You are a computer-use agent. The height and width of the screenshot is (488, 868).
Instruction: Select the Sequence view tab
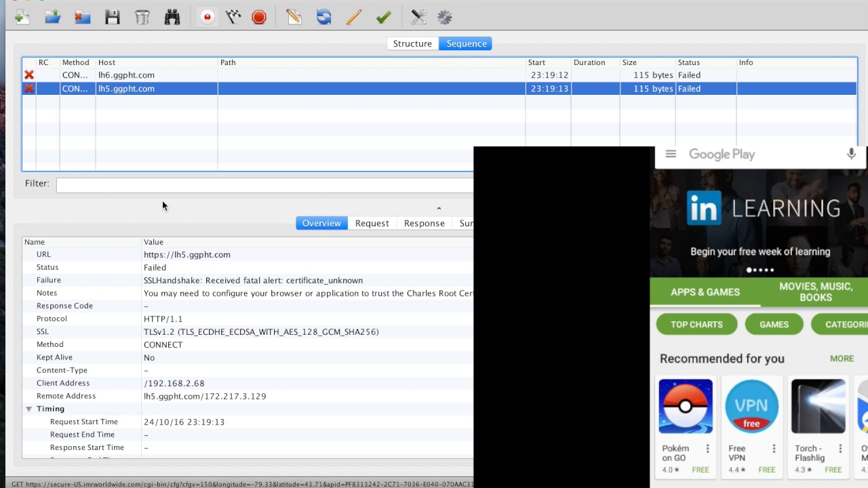pos(466,43)
